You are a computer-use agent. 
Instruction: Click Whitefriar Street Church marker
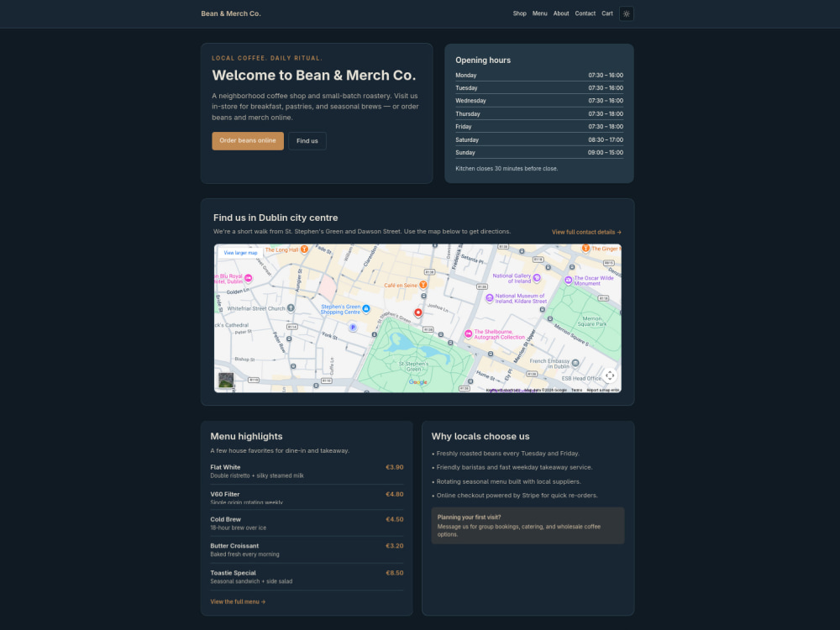coord(291,308)
